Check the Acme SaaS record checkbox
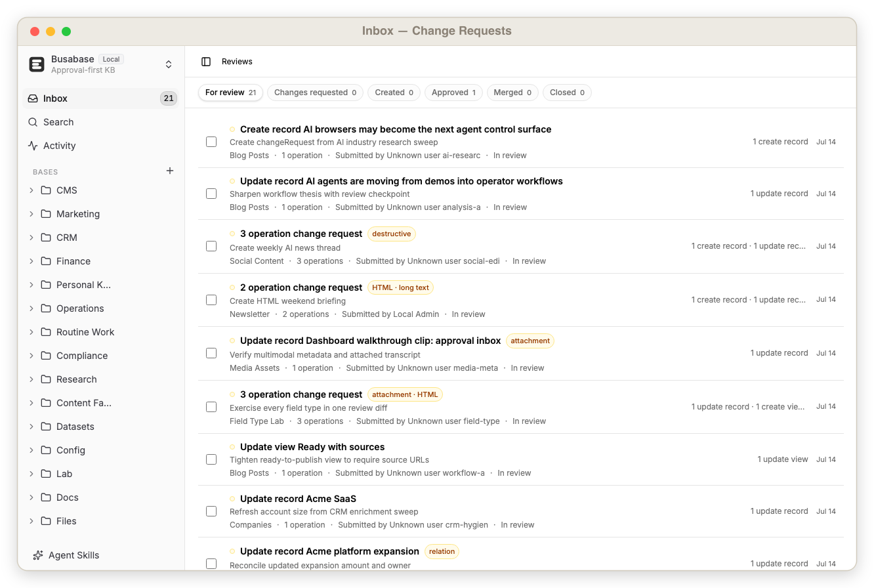 [211, 511]
